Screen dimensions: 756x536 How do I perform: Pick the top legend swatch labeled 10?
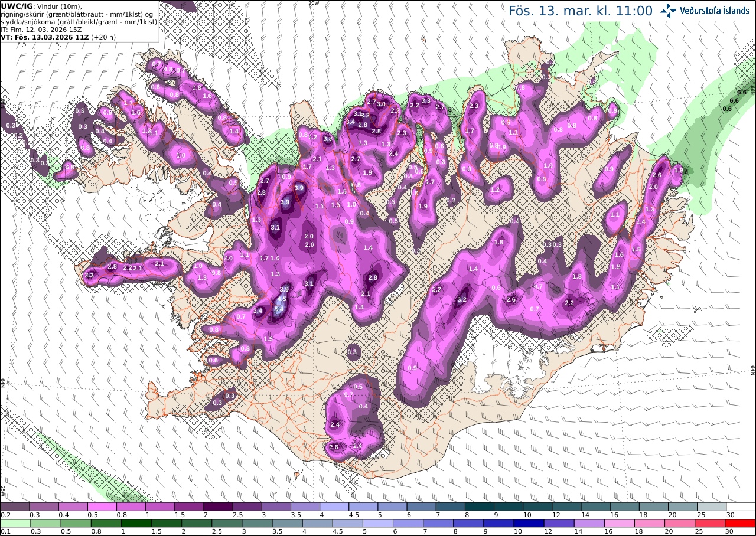point(537,506)
